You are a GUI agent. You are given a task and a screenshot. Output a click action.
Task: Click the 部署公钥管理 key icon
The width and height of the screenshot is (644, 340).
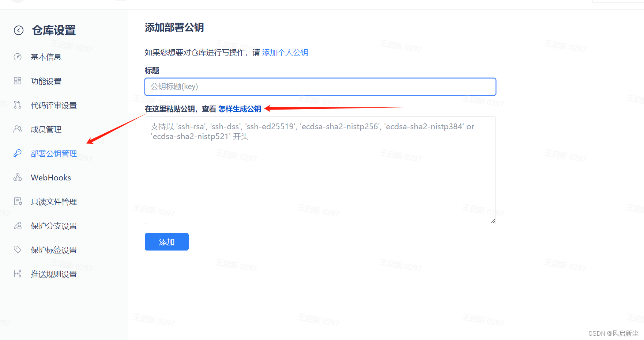(18, 153)
